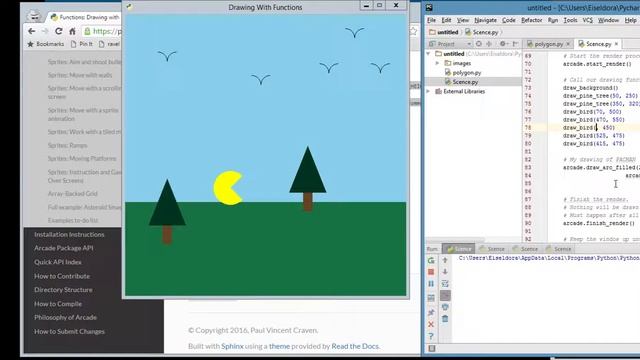640x360 pixels.
Task: Click scroll from source icon in the Project panel
Action: [479, 44]
